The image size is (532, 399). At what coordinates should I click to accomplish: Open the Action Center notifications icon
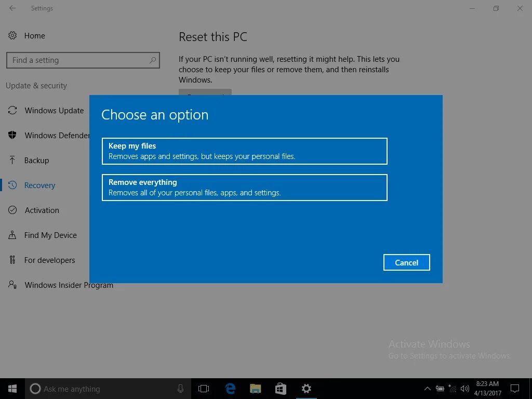pyautogui.click(x=515, y=389)
